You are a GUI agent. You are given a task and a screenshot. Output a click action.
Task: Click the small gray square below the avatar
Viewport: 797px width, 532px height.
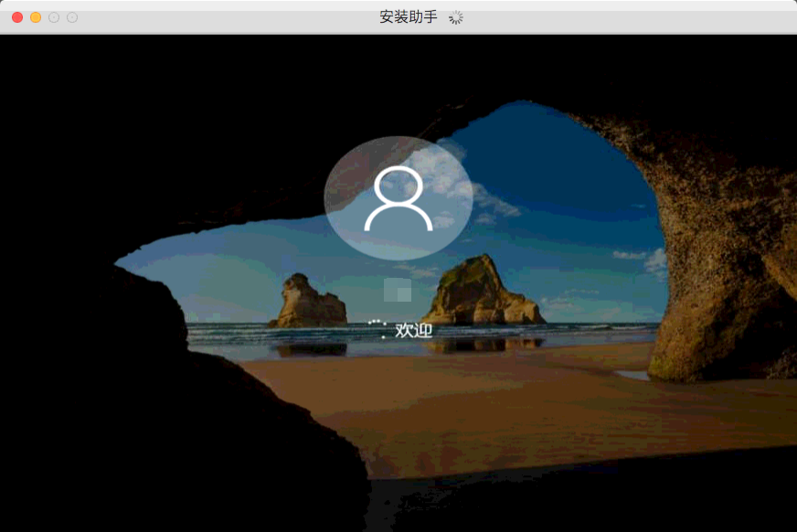click(x=398, y=290)
